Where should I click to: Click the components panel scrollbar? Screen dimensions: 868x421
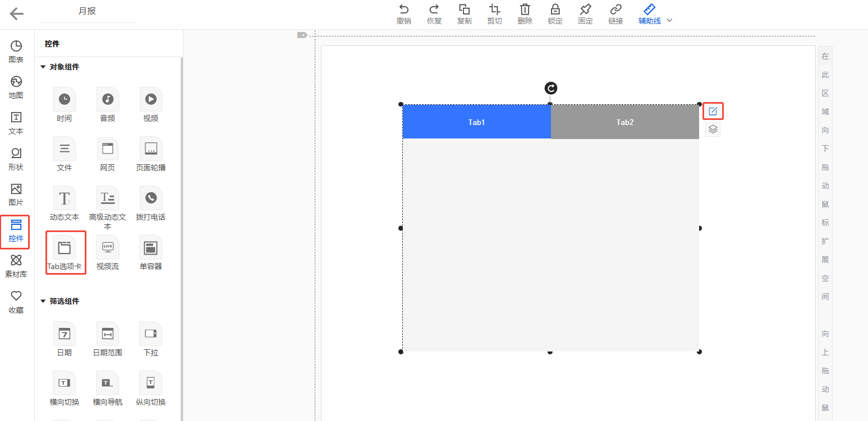pyautogui.click(x=181, y=238)
